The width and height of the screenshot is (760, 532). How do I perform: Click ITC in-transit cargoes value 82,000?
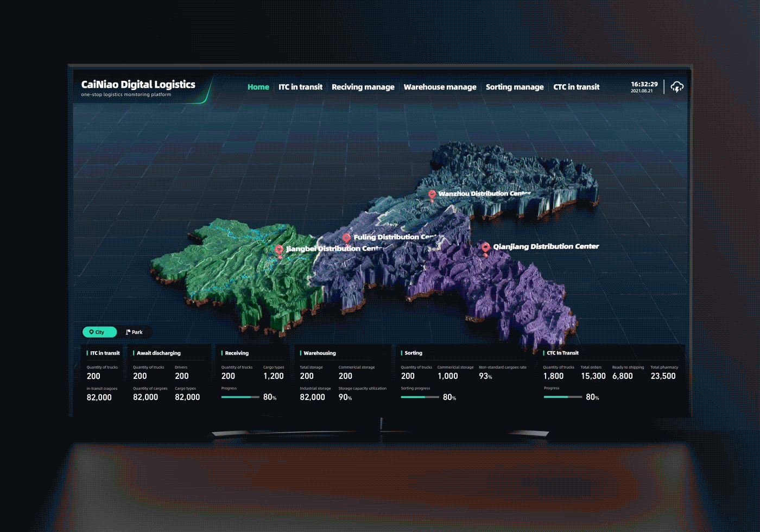coord(99,397)
